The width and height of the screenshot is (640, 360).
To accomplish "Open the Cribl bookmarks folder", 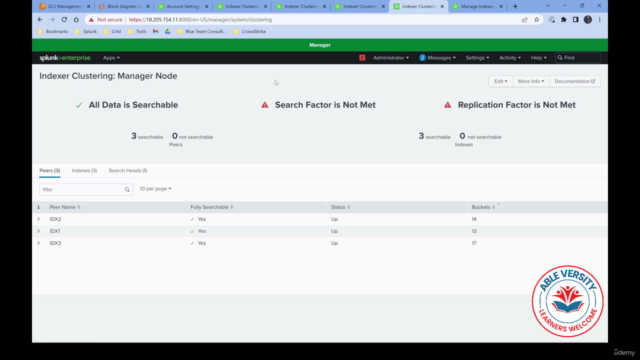I will coord(113,31).
